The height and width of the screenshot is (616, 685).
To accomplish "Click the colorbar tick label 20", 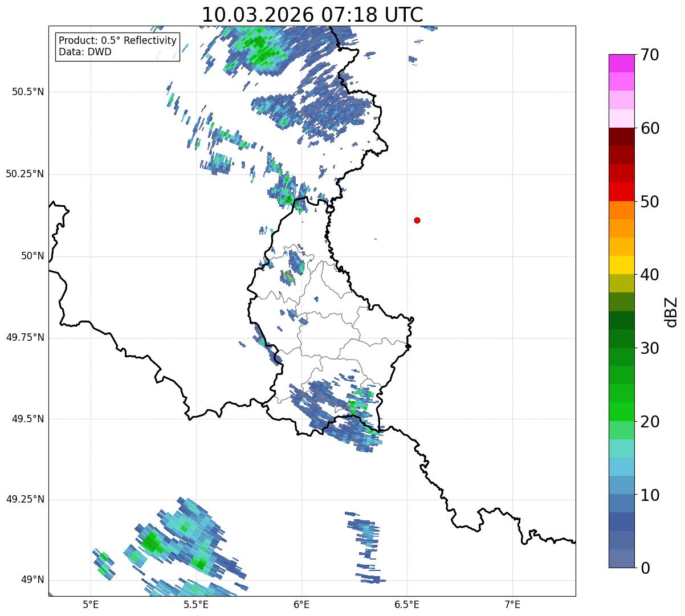I will (650, 422).
